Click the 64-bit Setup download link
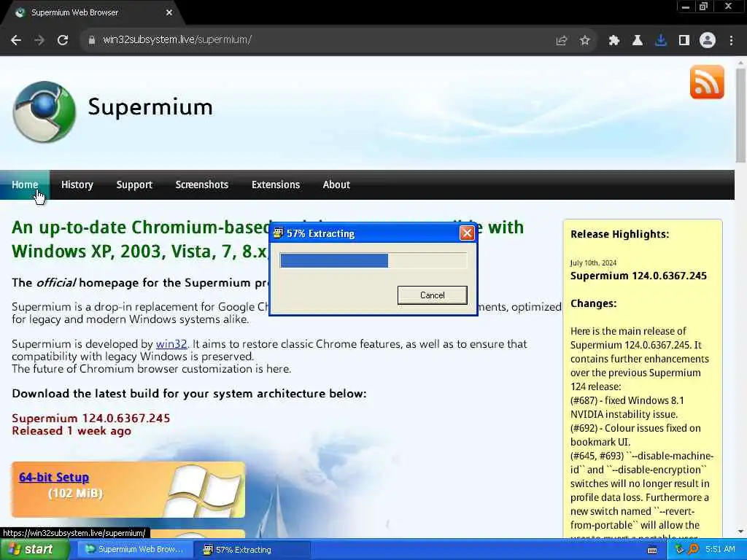This screenshot has width=747, height=560. (54, 477)
